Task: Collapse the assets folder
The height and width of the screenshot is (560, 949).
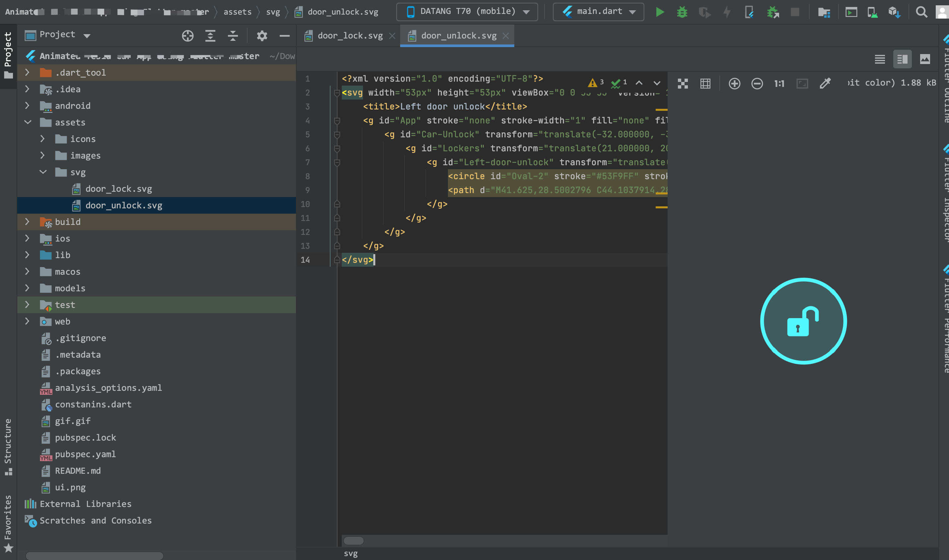Action: 28,122
